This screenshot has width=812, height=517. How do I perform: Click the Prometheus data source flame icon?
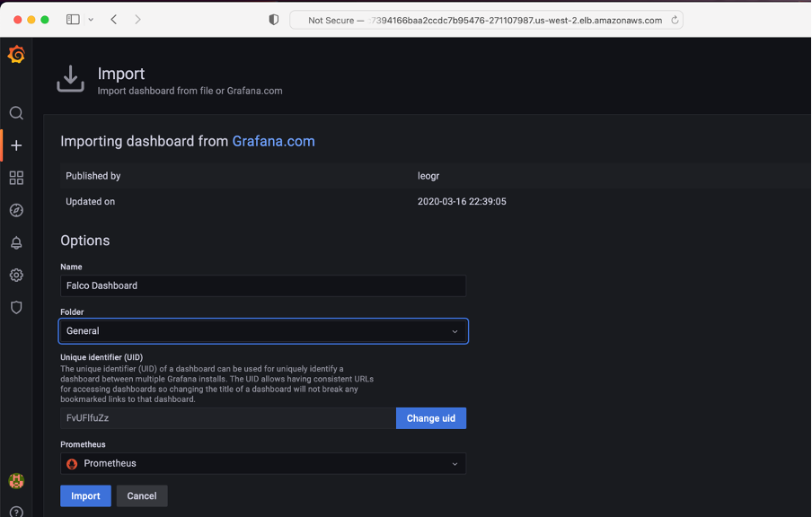click(x=72, y=464)
